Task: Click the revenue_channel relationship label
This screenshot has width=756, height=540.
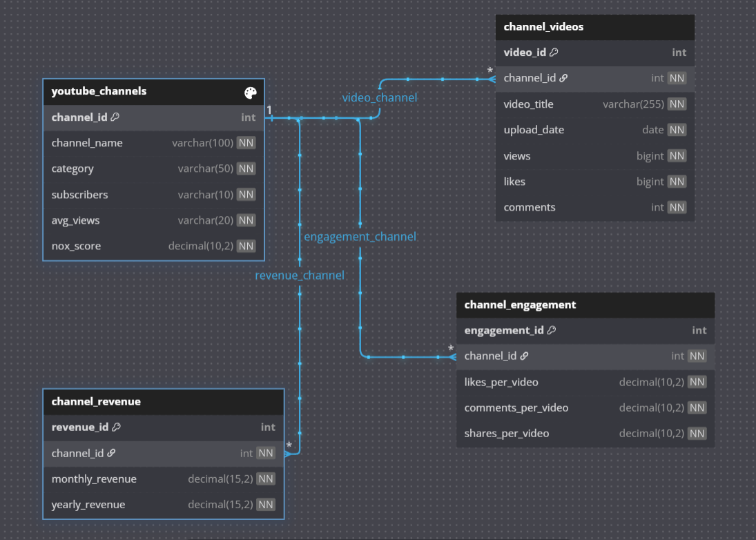Action: pyautogui.click(x=300, y=276)
